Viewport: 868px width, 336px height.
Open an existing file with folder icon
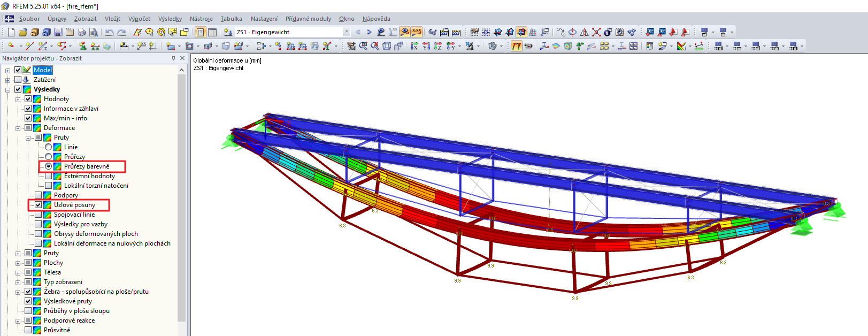point(22,32)
